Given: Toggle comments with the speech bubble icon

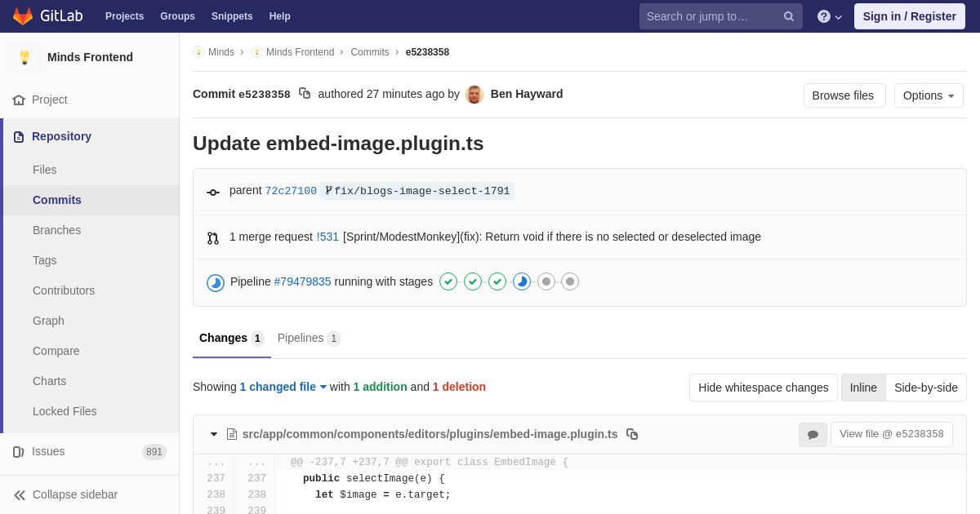Looking at the screenshot, I should [813, 435].
